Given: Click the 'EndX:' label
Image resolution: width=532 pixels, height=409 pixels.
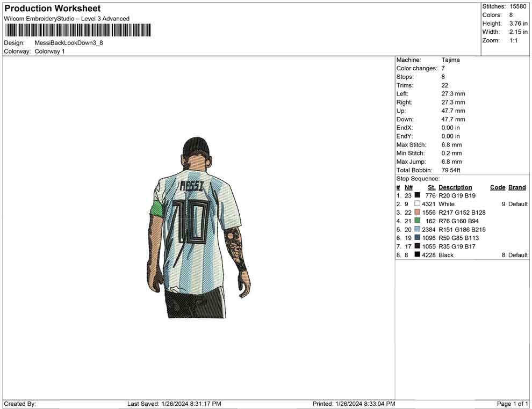Looking at the screenshot, I should coord(405,128).
